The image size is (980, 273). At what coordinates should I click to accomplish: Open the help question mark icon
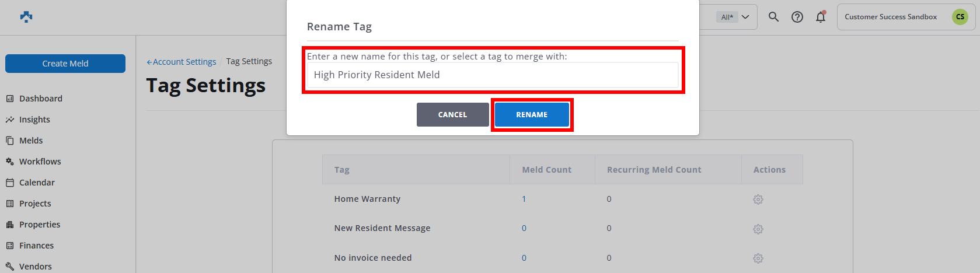(797, 17)
